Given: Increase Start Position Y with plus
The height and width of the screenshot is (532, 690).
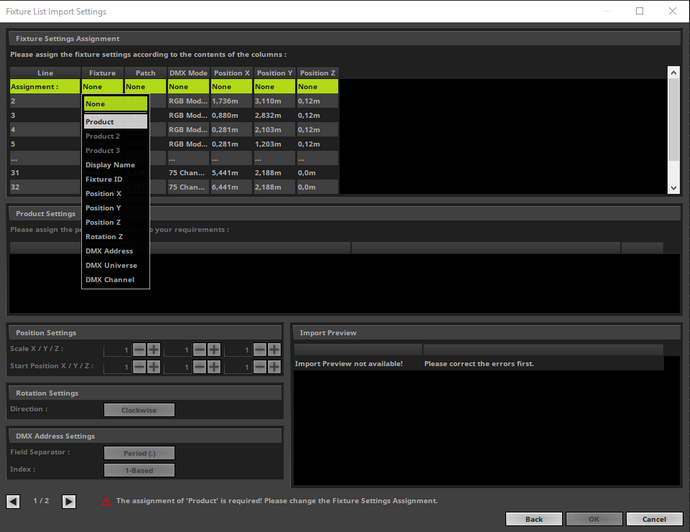Looking at the screenshot, I should pos(214,367).
